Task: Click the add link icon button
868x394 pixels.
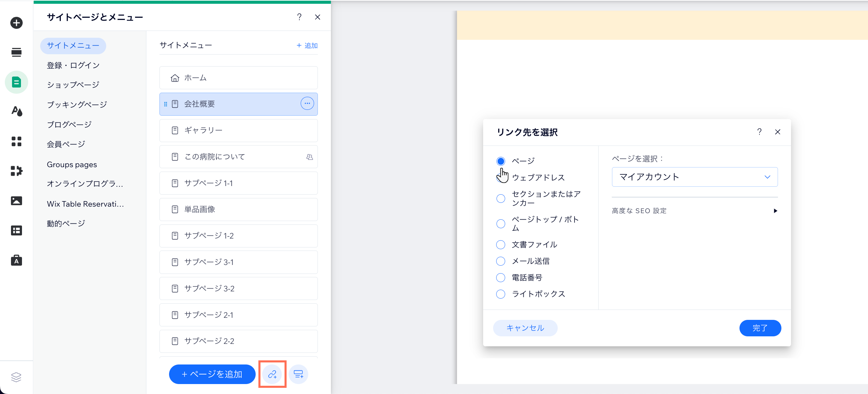Action: tap(272, 374)
